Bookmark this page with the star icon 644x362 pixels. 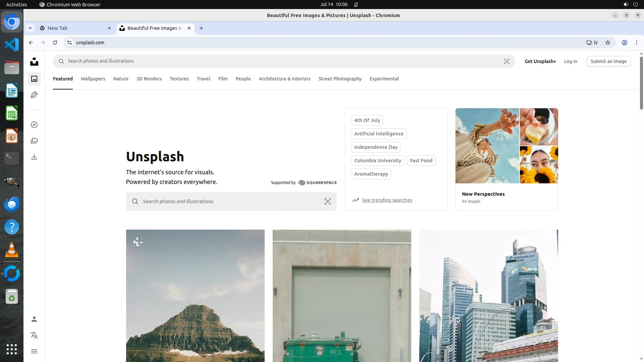click(x=607, y=43)
